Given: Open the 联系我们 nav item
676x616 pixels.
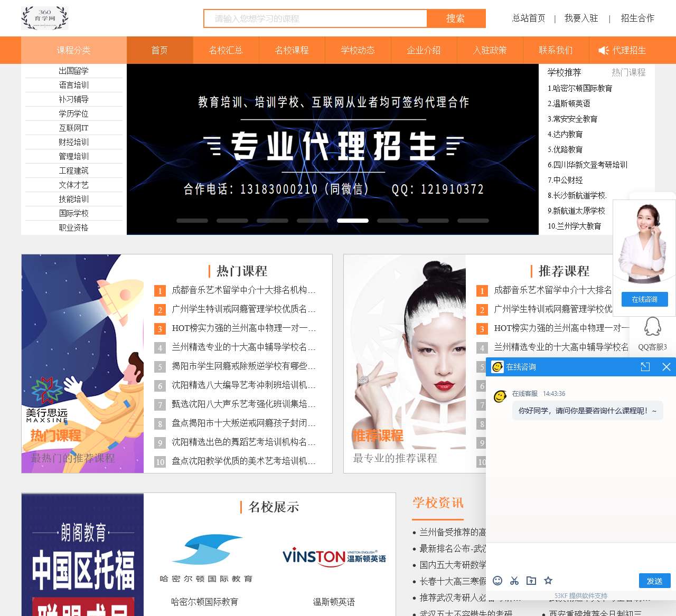Looking at the screenshot, I should pyautogui.click(x=556, y=50).
